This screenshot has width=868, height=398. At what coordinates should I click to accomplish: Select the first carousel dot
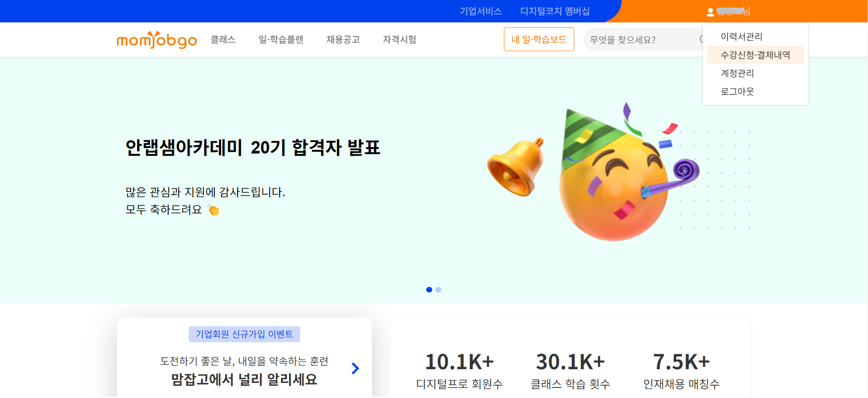pos(429,290)
